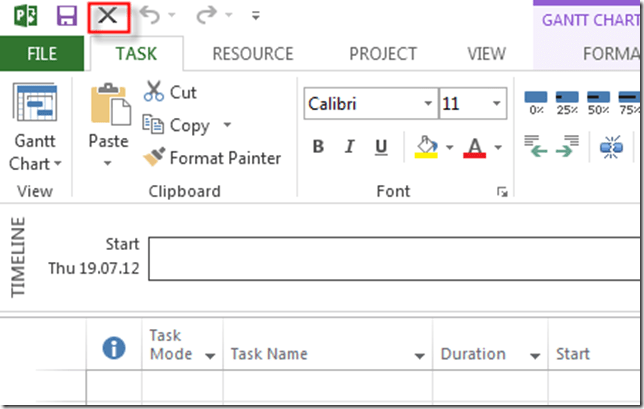Toggle Bold text formatting
This screenshot has width=644, height=409.
(318, 147)
